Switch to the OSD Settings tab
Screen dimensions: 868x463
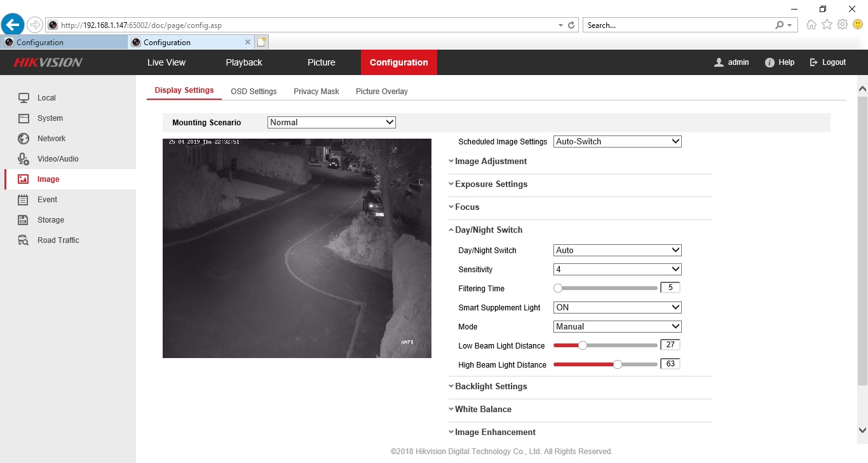[254, 92]
